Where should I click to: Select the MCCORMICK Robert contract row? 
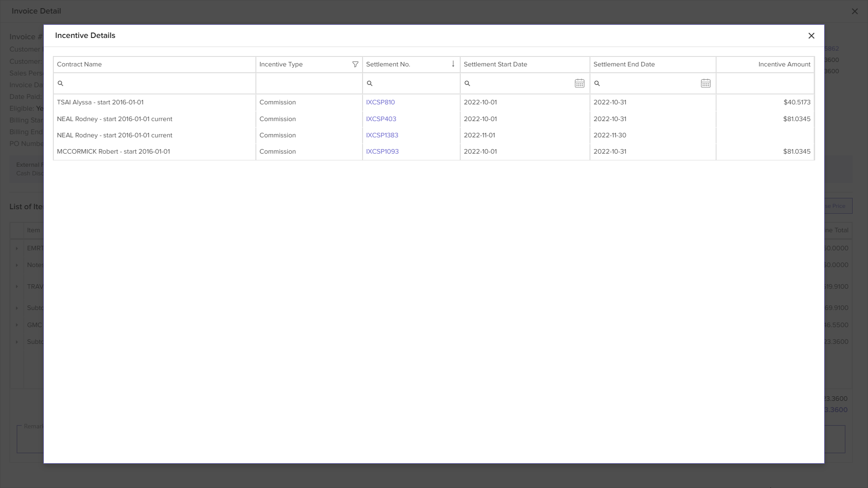(113, 152)
